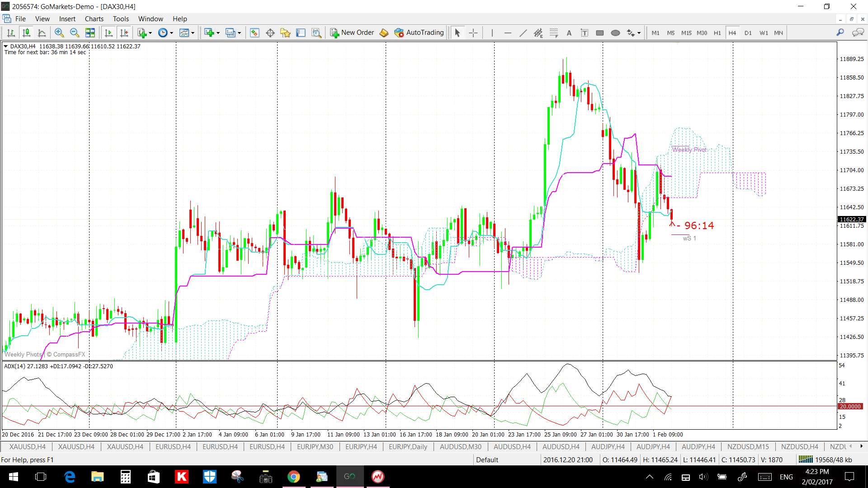The width and height of the screenshot is (868, 488).
Task: Switch to the EURJPY,M30 chart tab
Action: point(315,447)
